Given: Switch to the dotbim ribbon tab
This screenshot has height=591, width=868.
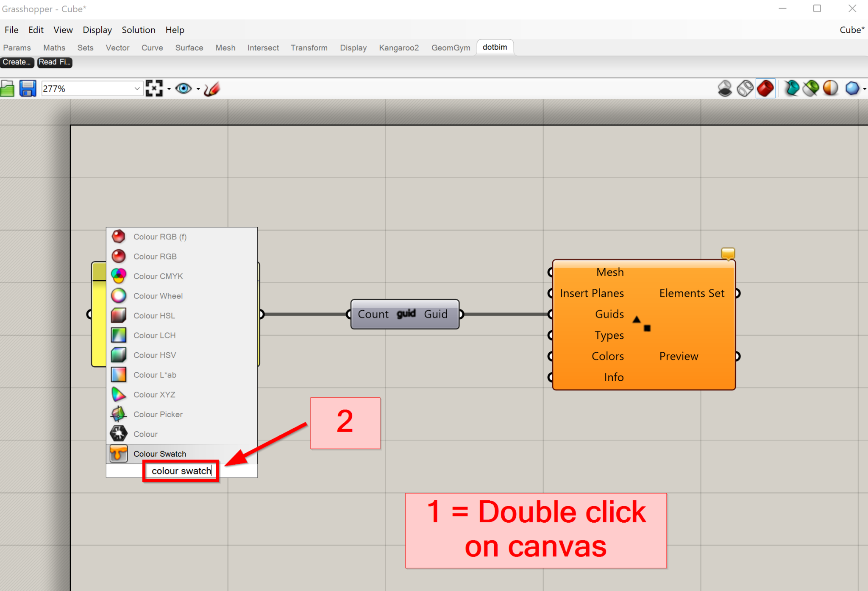Looking at the screenshot, I should (x=495, y=47).
